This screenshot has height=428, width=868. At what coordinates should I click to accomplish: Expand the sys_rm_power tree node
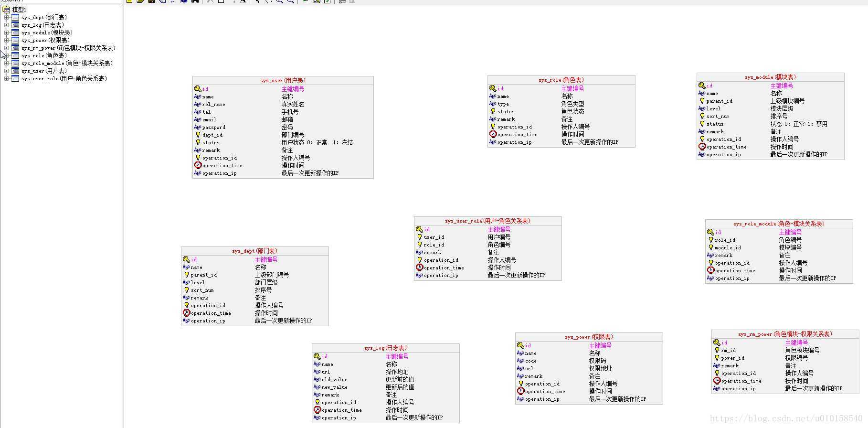pos(7,48)
